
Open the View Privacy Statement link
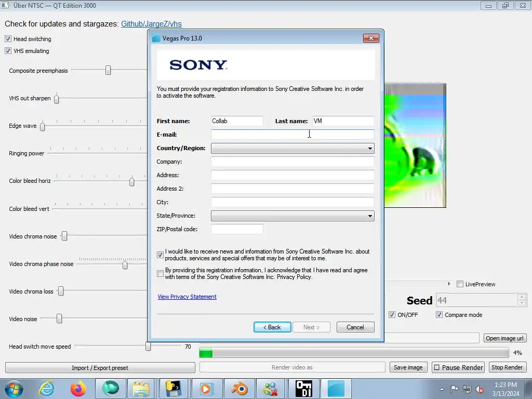pyautogui.click(x=187, y=297)
